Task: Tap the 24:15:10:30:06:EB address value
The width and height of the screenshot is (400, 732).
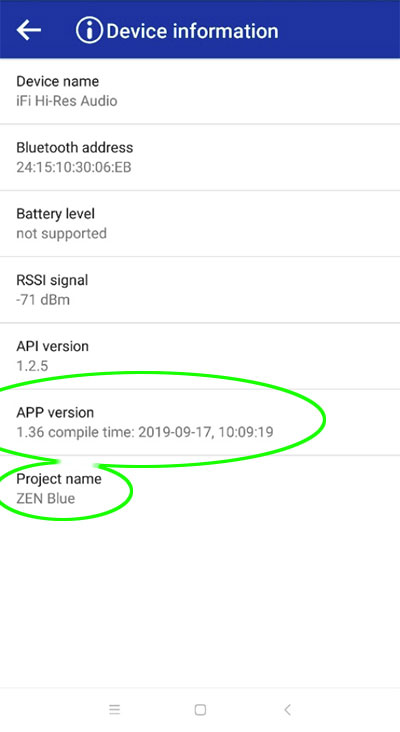Action: pos(74,167)
